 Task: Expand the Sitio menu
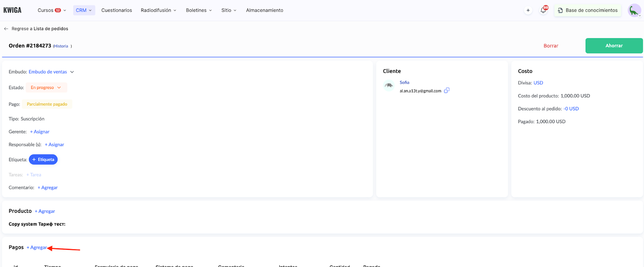(x=229, y=10)
